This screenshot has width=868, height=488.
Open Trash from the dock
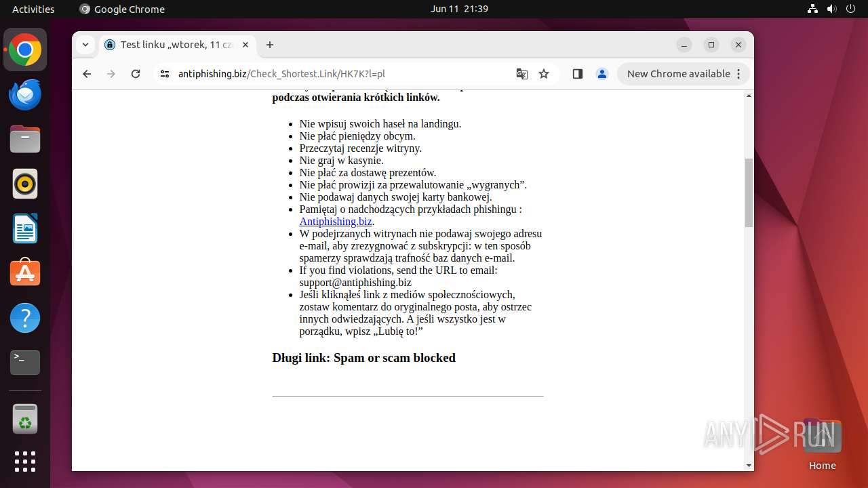(x=25, y=419)
